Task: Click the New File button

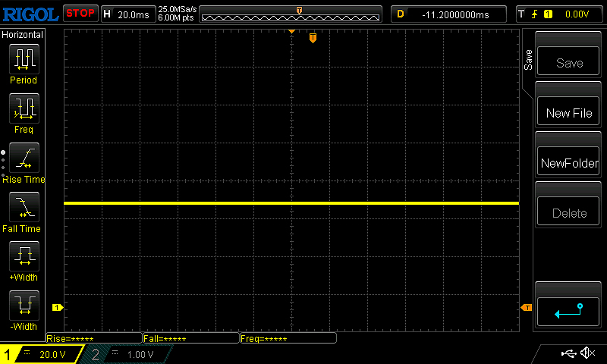Action: click(568, 111)
